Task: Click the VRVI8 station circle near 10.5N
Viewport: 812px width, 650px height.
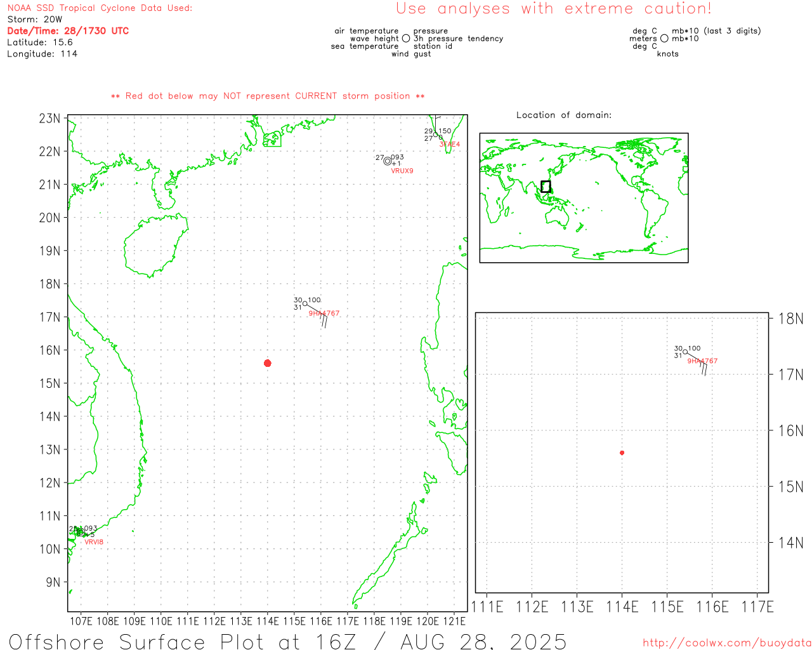Action: click(81, 533)
